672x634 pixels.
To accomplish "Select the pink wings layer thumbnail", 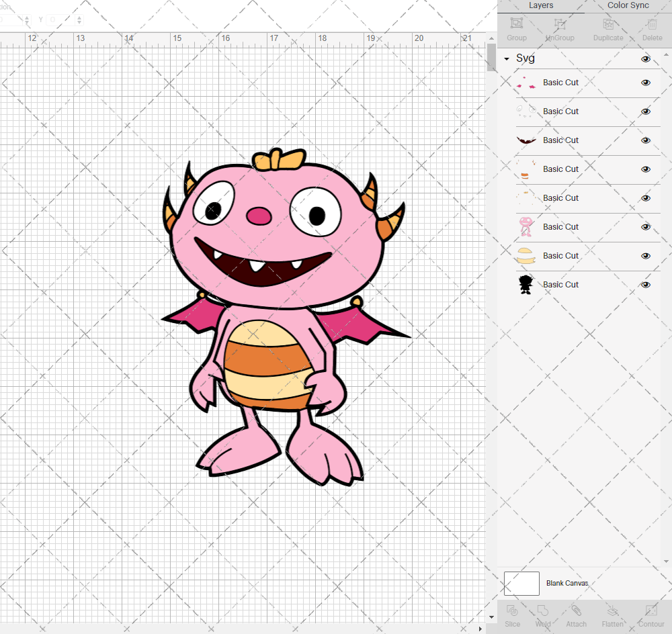I will [526, 83].
